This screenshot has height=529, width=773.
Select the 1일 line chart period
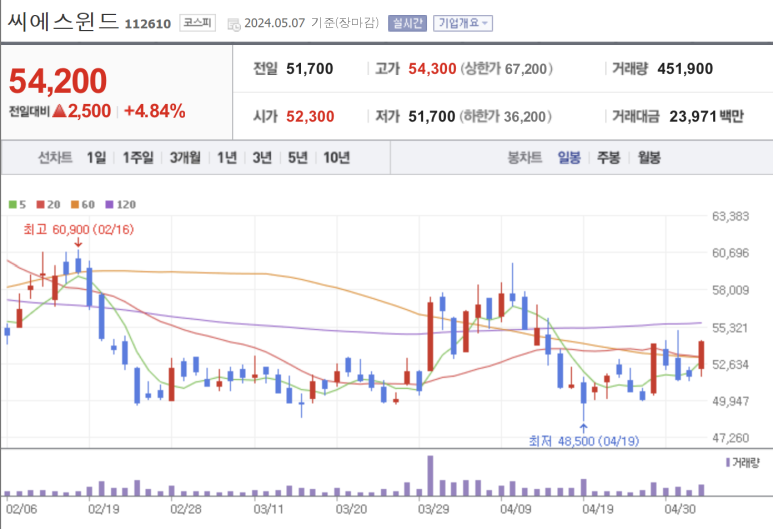pos(96,158)
